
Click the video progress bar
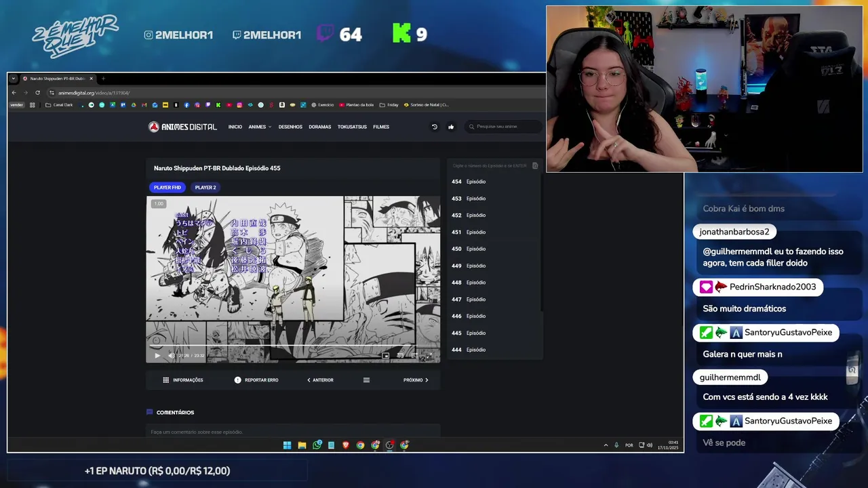click(x=293, y=346)
